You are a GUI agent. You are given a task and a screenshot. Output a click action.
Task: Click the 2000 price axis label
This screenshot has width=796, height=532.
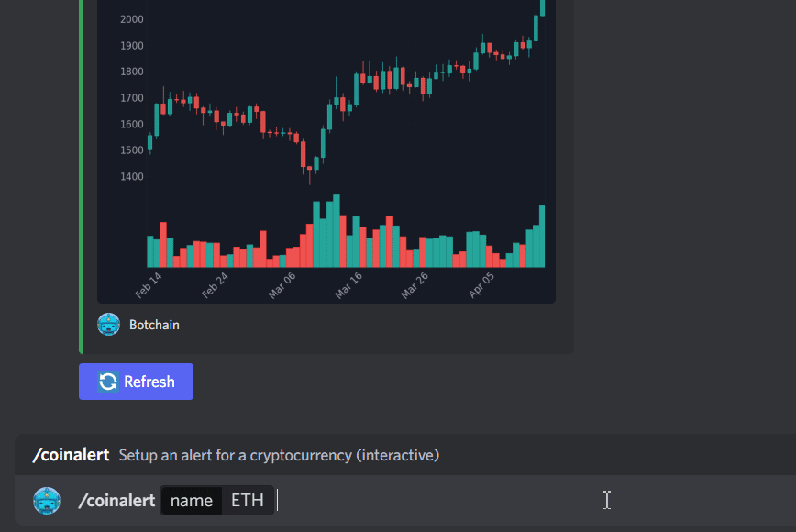[x=131, y=19]
